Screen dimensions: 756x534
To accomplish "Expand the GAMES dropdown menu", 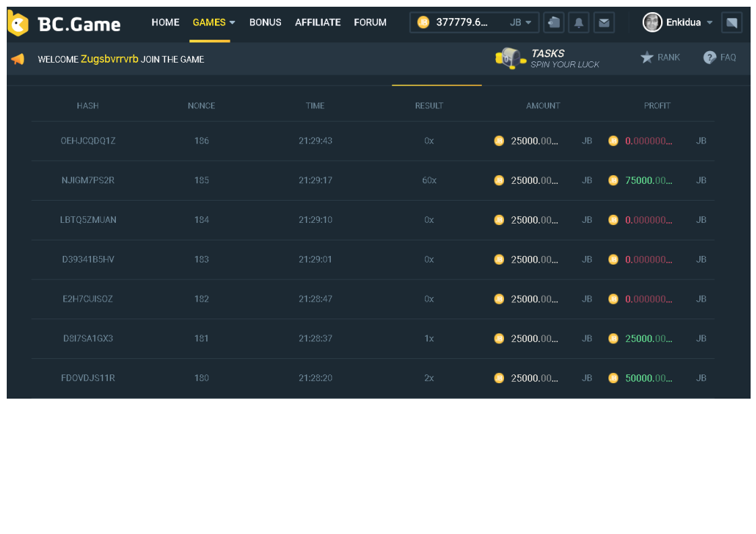I will (214, 22).
